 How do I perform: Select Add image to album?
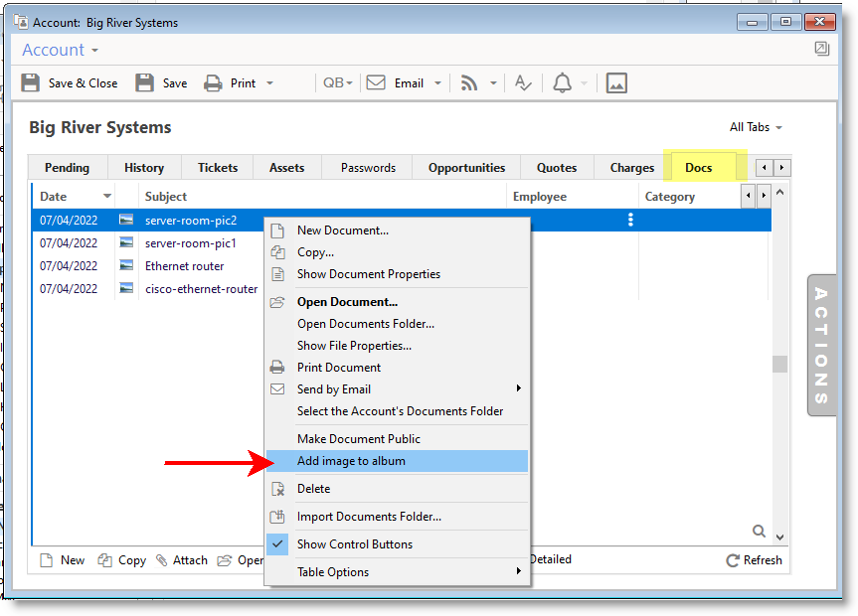pyautogui.click(x=351, y=461)
